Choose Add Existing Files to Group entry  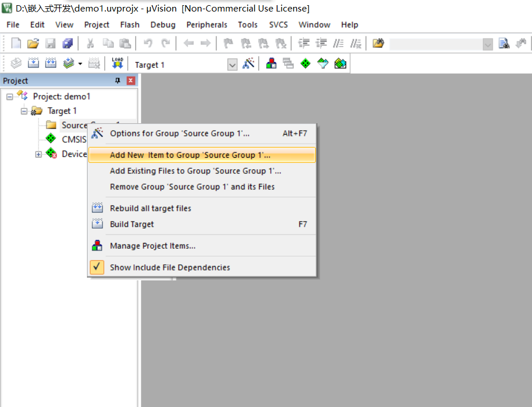[202, 171]
